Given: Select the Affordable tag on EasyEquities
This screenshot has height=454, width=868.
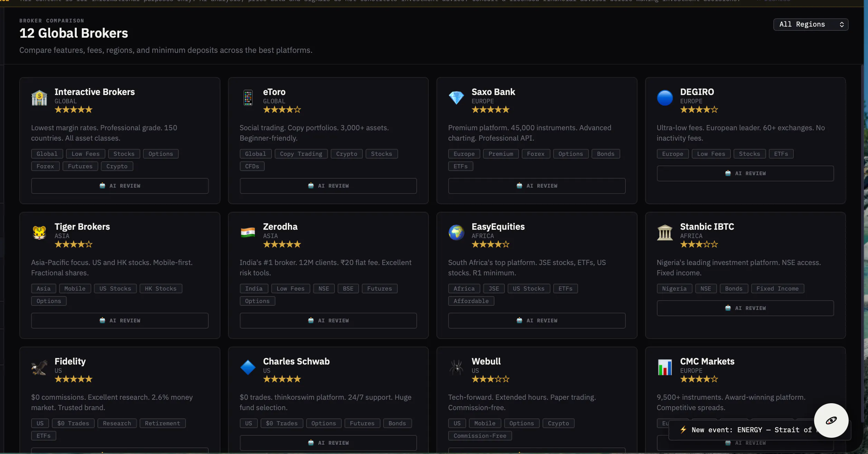Looking at the screenshot, I should pyautogui.click(x=471, y=301).
